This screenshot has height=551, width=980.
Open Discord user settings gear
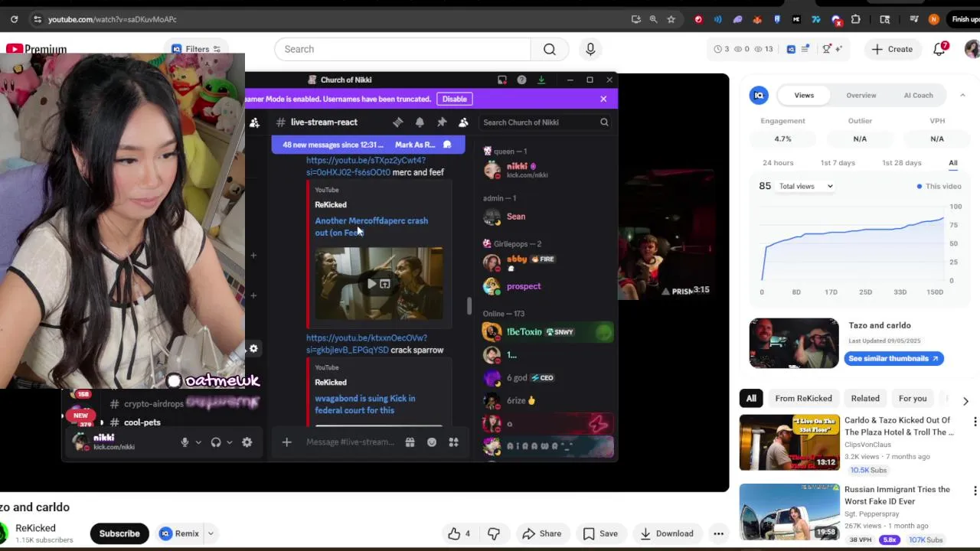point(247,442)
